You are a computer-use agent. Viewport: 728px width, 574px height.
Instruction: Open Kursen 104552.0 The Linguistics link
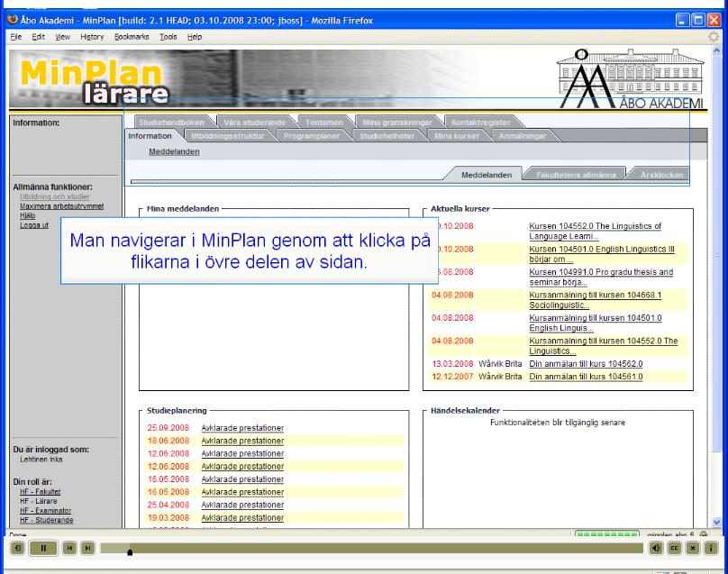pyautogui.click(x=596, y=231)
